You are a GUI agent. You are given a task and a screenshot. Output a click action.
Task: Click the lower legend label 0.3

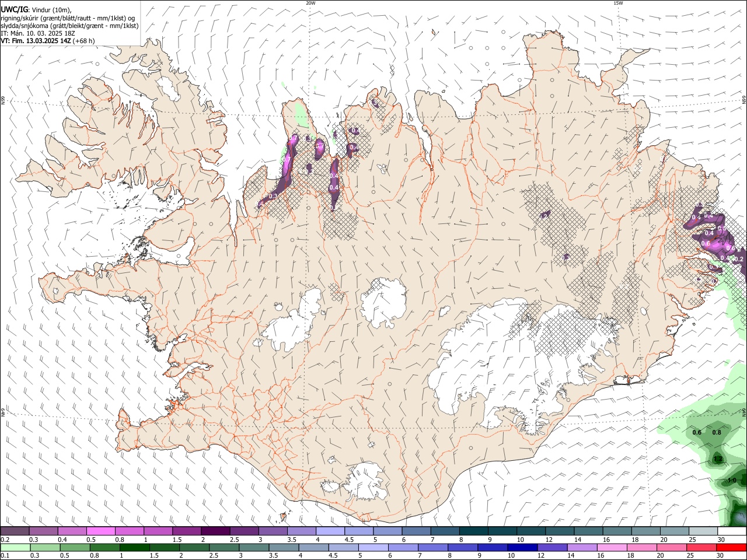pyautogui.click(x=34, y=556)
